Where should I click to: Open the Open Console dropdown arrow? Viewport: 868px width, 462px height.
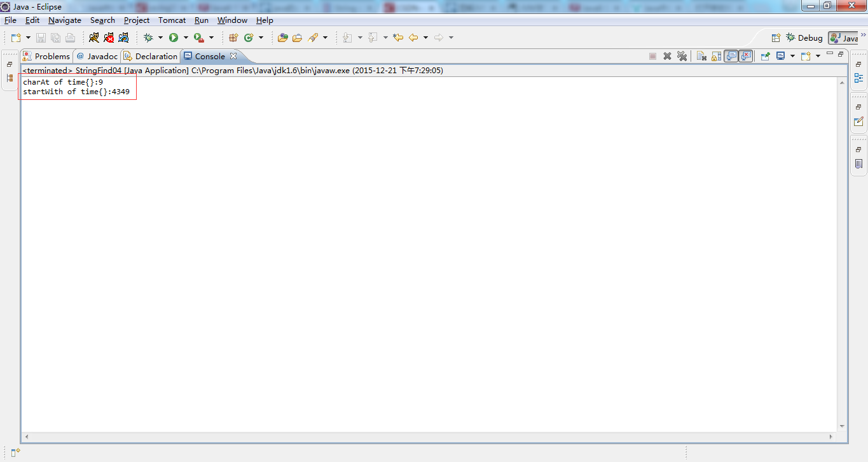click(x=818, y=56)
